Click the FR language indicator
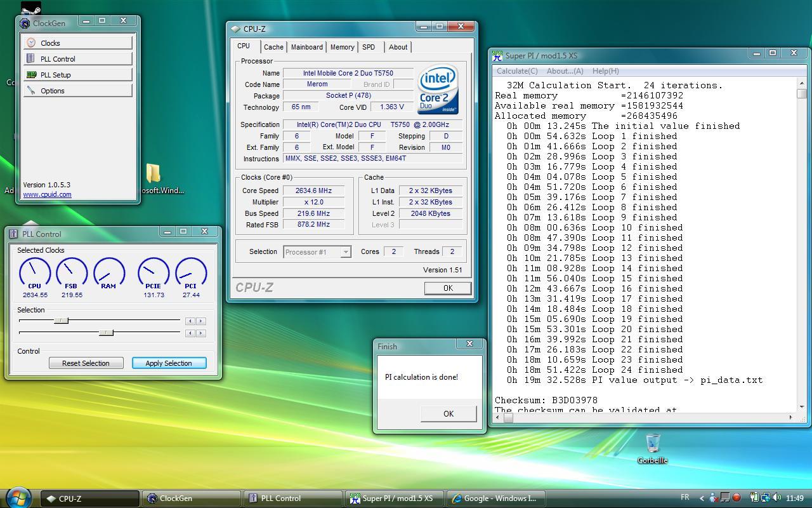The height and width of the screenshot is (508, 812). tap(685, 497)
